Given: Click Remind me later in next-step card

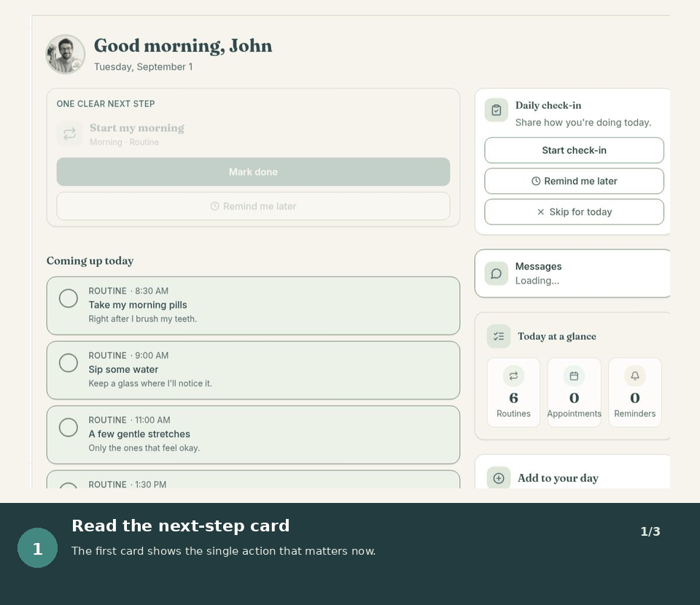Looking at the screenshot, I should point(253,206).
